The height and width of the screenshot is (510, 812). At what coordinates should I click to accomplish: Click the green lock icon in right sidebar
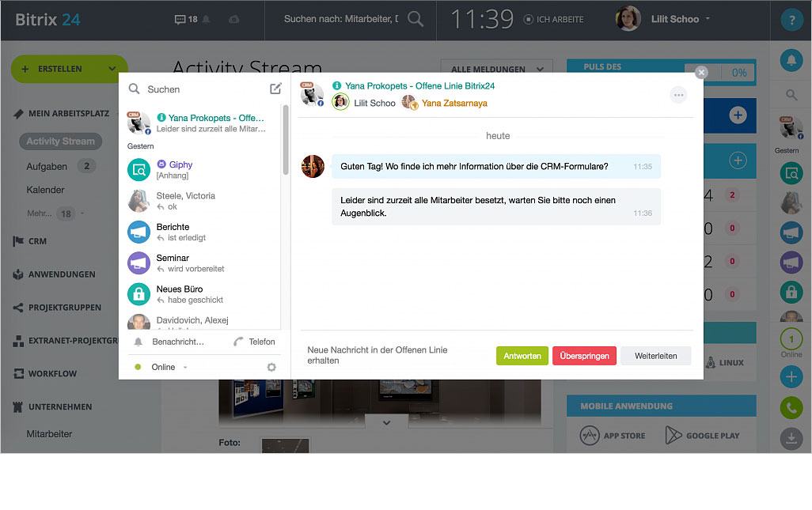(791, 292)
